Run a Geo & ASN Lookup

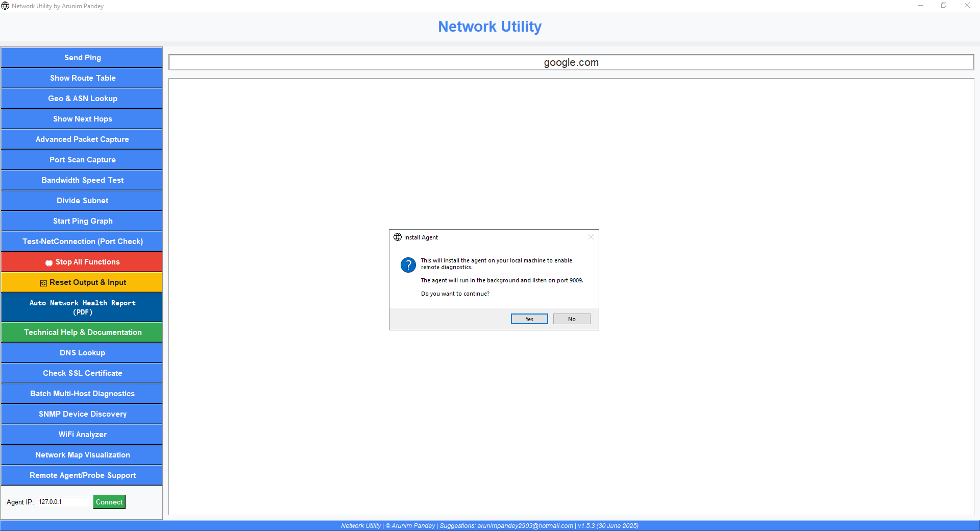click(82, 98)
